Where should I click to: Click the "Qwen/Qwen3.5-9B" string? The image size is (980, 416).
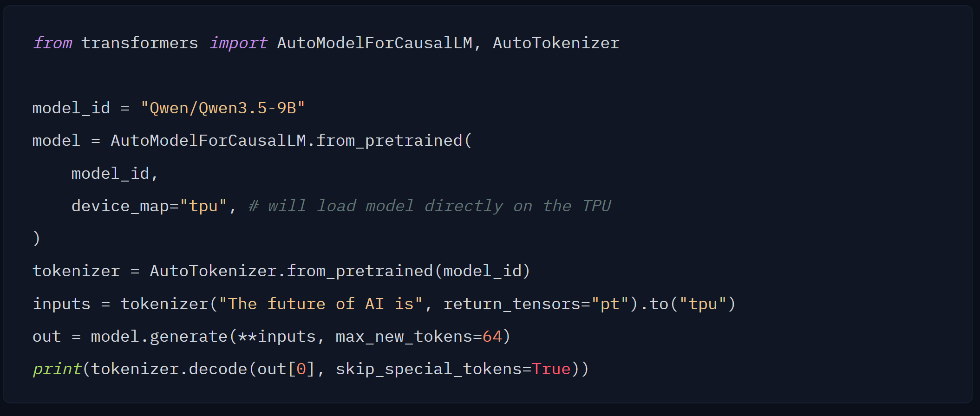(x=223, y=108)
